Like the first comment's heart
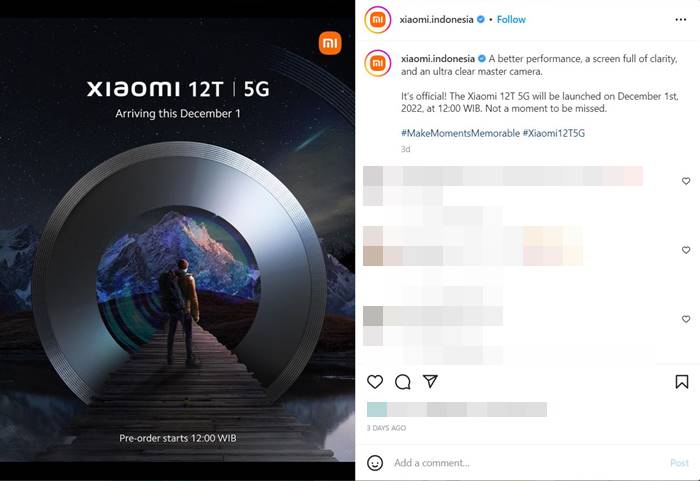Image resolution: width=700 pixels, height=481 pixels. click(x=686, y=181)
